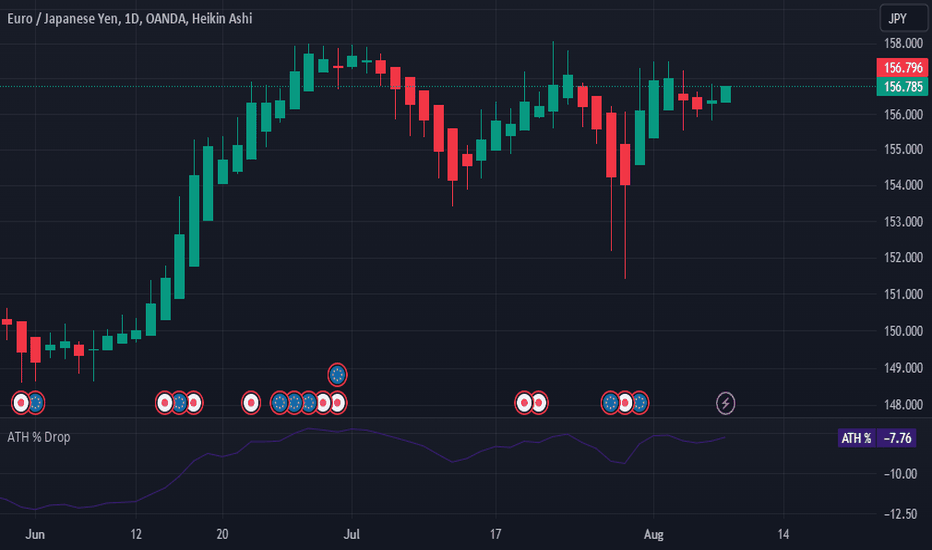This screenshot has height=550, width=932.
Task: Click the 12 date label on time axis
Action: point(136,535)
